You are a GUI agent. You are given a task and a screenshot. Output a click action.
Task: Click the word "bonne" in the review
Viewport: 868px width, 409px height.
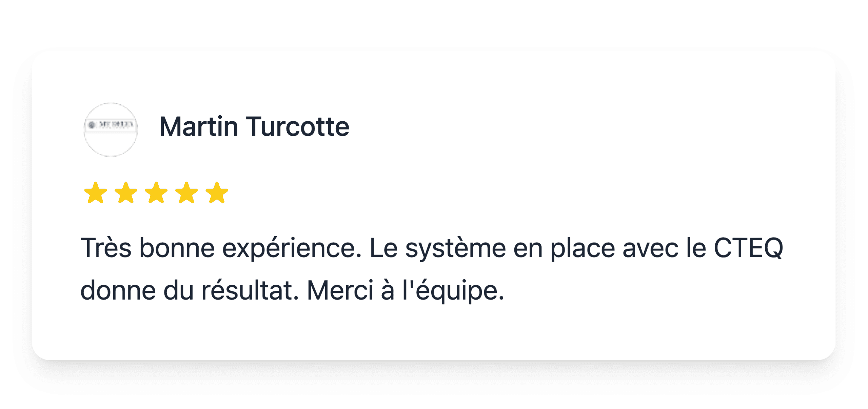(177, 248)
